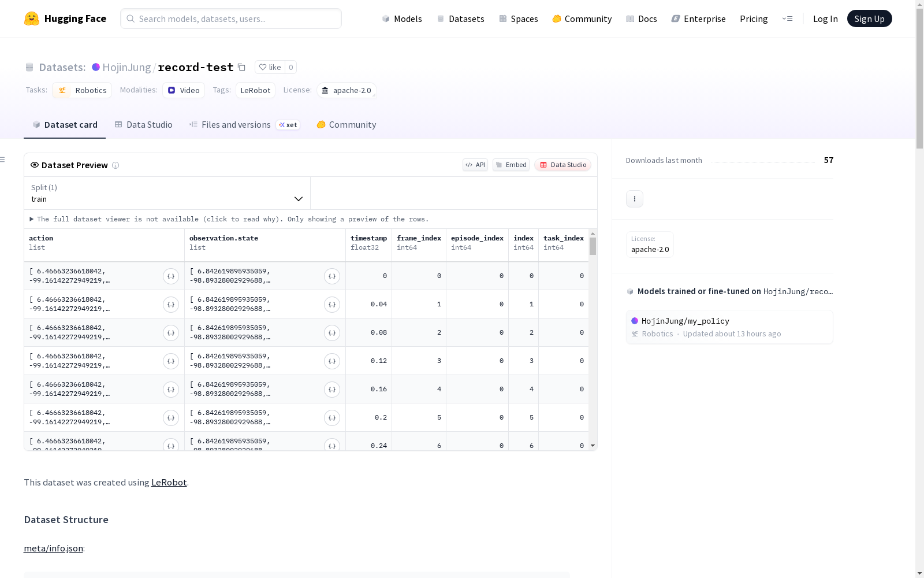Expand observation.state cell JSON for timestamp 0.2
The height and width of the screenshot is (578, 924).
[332, 418]
